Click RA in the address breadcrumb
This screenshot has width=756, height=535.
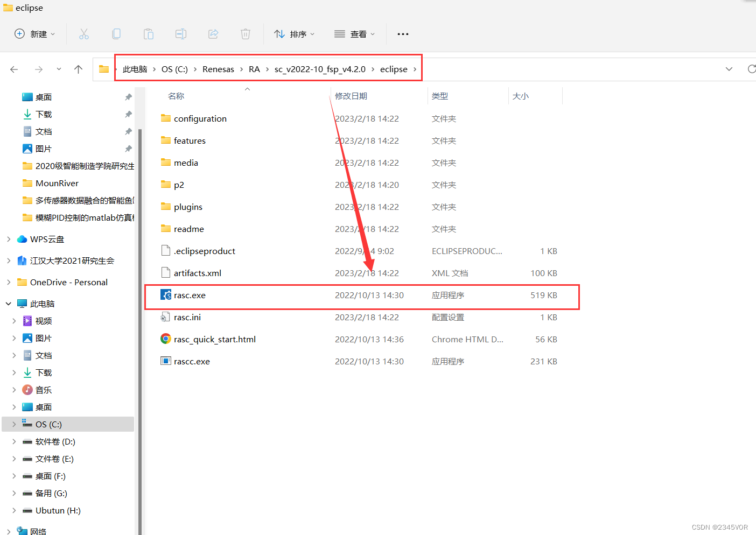click(x=254, y=69)
